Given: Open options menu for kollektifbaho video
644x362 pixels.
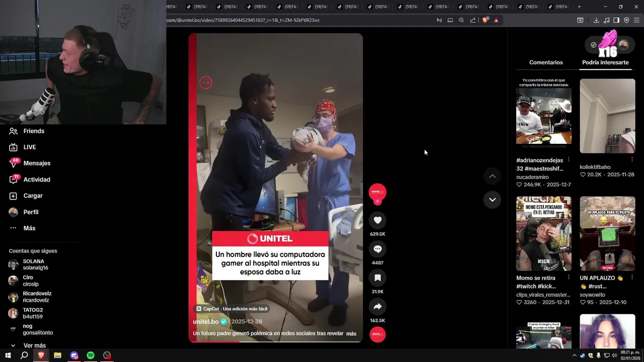Looking at the screenshot, I should click(632, 160).
